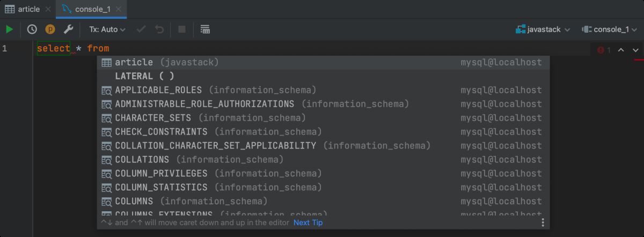
Task: Click the Next Tip link
Action: (308, 223)
